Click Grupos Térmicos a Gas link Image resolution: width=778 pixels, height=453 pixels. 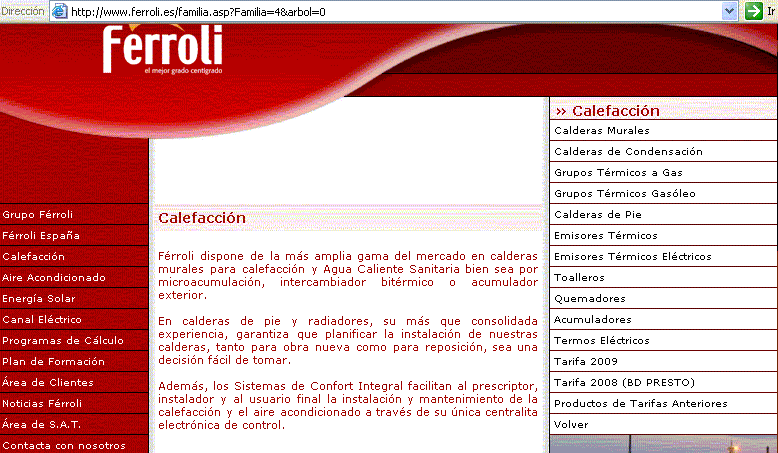(x=618, y=173)
